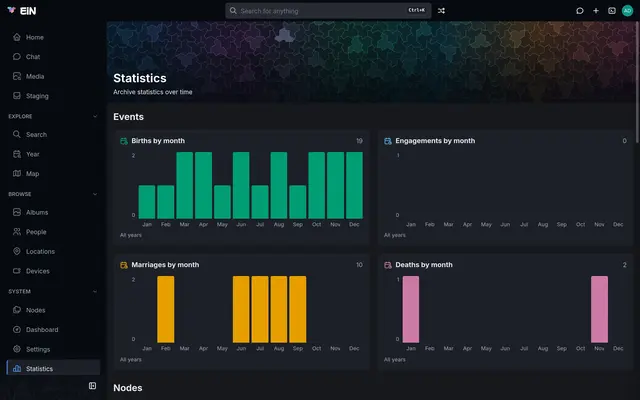Viewport: 640px width, 400px height.
Task: Click the September bar in Marriages chart
Action: point(298,309)
